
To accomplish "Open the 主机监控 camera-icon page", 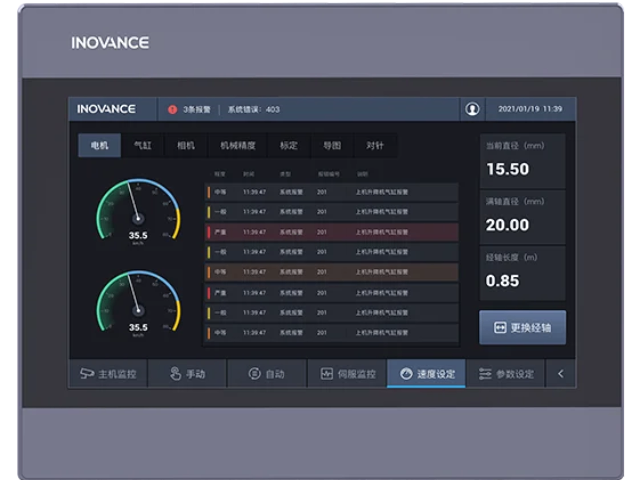I will 108,373.
